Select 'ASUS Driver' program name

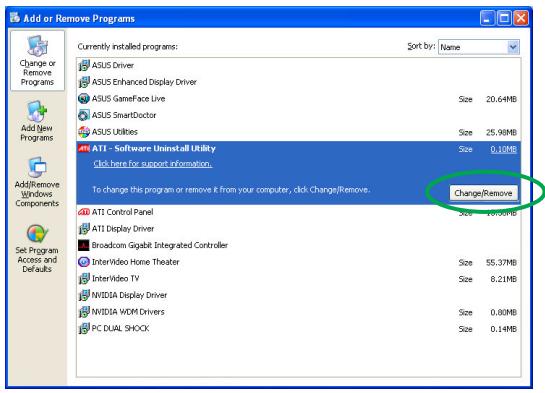point(113,65)
